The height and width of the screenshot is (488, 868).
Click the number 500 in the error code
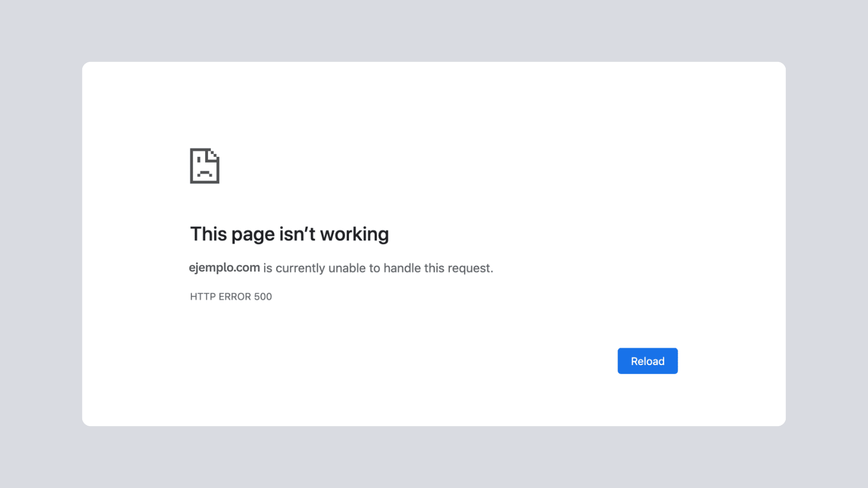263,296
